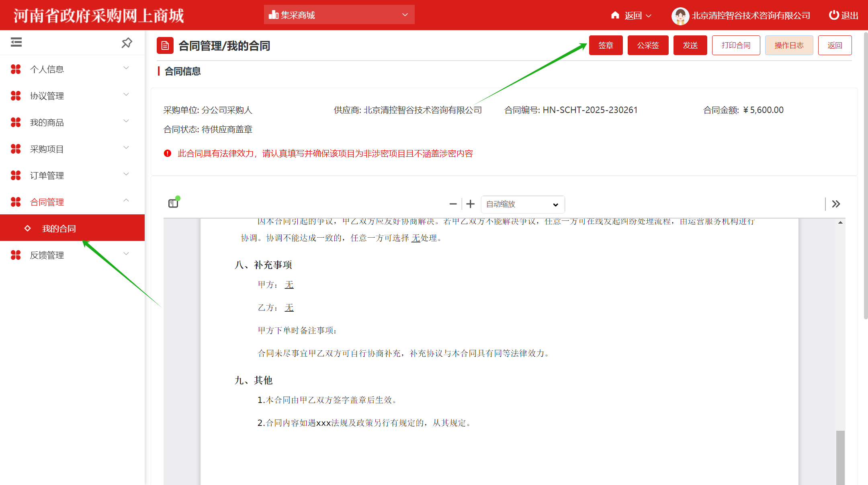Viewport: 868px width, 485px height.
Task: Open the 个人信息 menu item
Action: point(72,69)
